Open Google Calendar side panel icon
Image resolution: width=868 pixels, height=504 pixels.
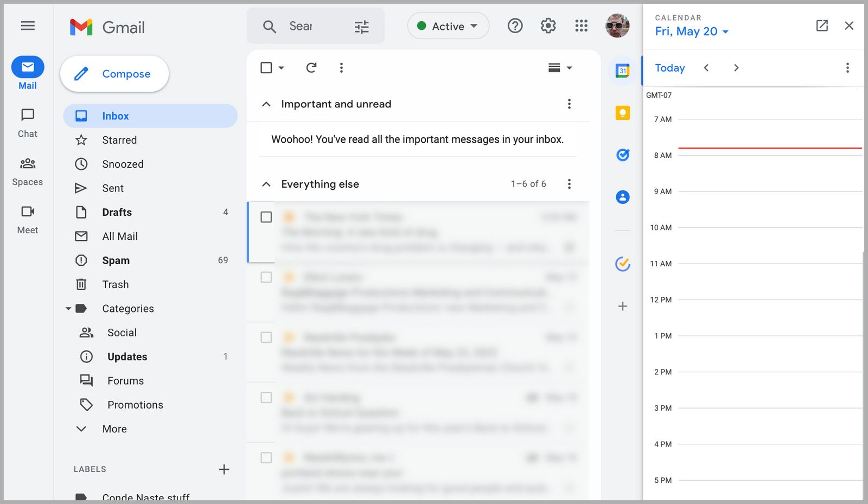[623, 71]
